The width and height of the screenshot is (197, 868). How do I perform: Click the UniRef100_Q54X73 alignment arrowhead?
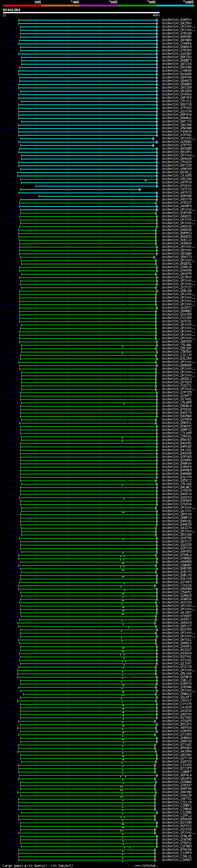155,257
